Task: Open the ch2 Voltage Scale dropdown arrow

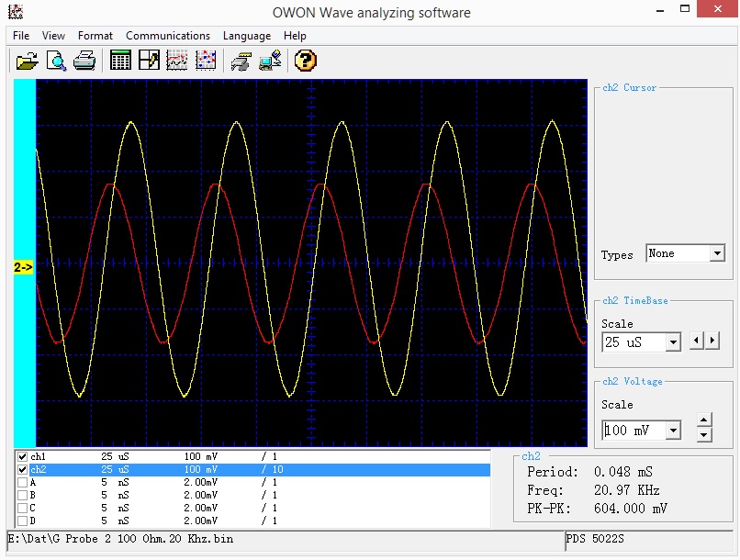Action: pos(674,431)
